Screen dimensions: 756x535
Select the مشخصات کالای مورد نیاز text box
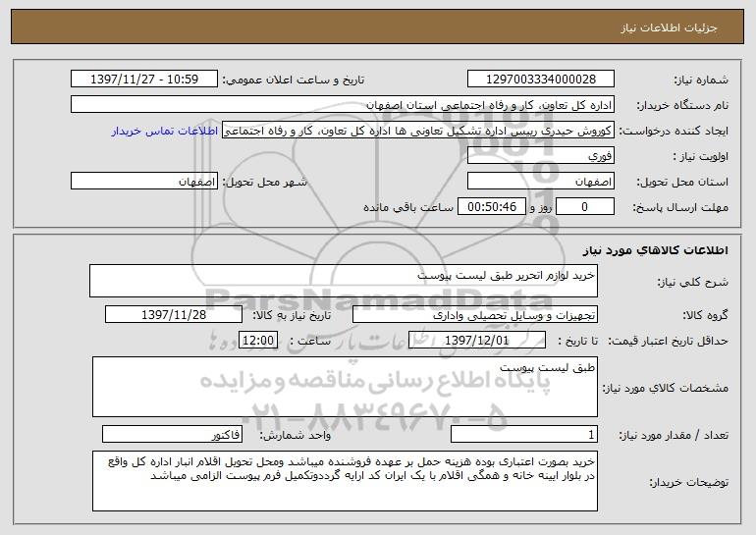coord(345,387)
